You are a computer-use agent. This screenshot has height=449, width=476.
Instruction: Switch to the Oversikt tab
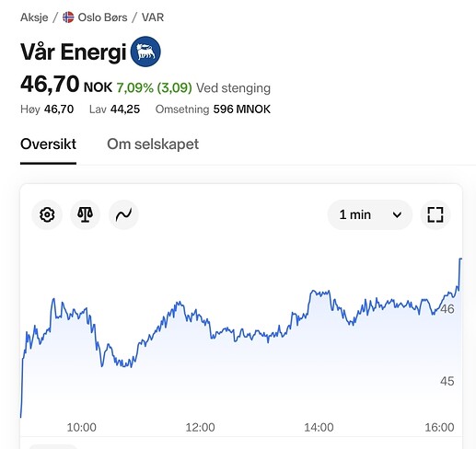(48, 144)
